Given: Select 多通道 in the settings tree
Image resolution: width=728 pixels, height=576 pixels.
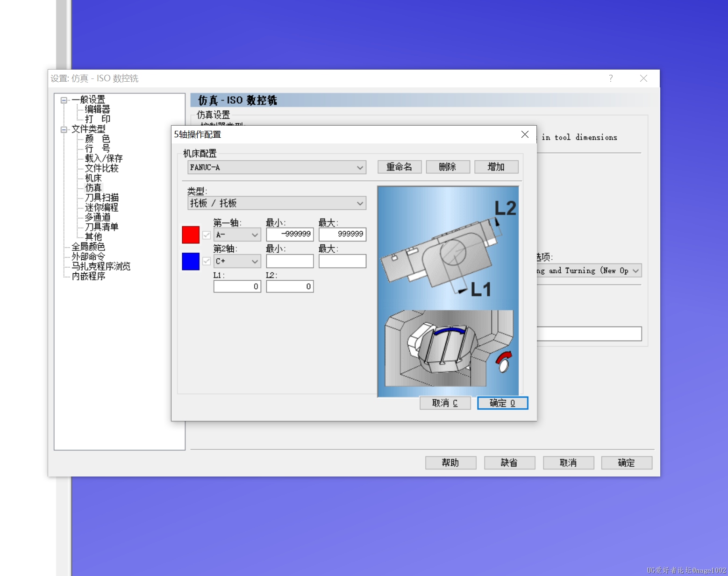Looking at the screenshot, I should click(x=97, y=217).
